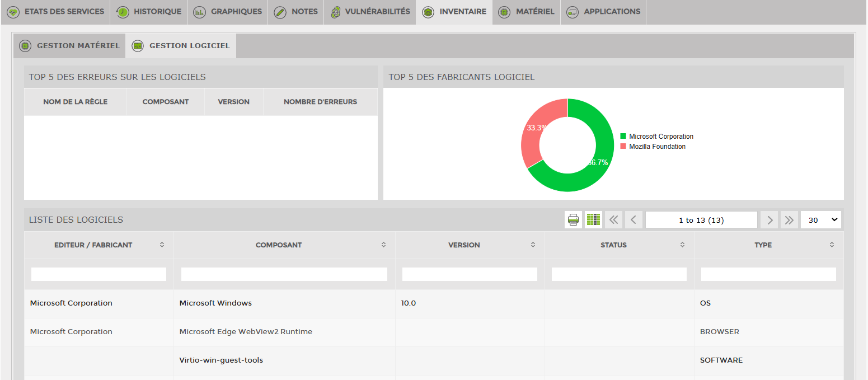Sort by Composant column arrows

point(383,245)
